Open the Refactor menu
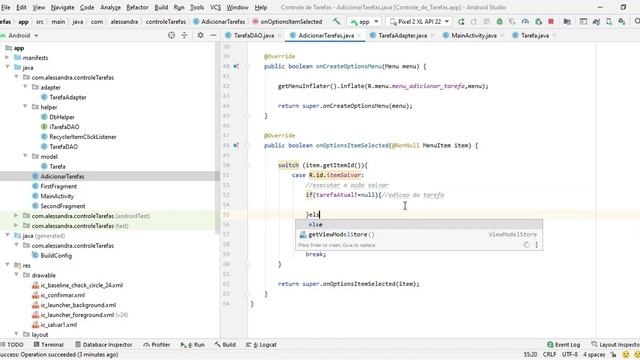 point(137,7)
